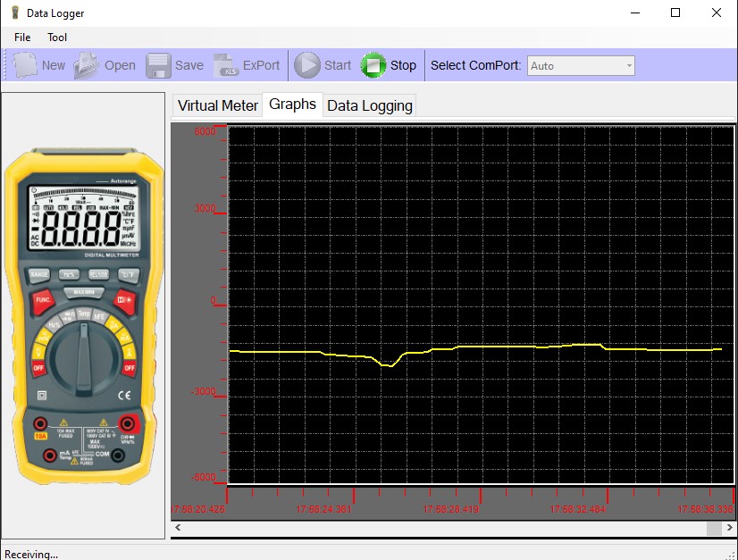This screenshot has width=738, height=560.
Task: Maximize the Data Logger window
Action: click(x=675, y=13)
